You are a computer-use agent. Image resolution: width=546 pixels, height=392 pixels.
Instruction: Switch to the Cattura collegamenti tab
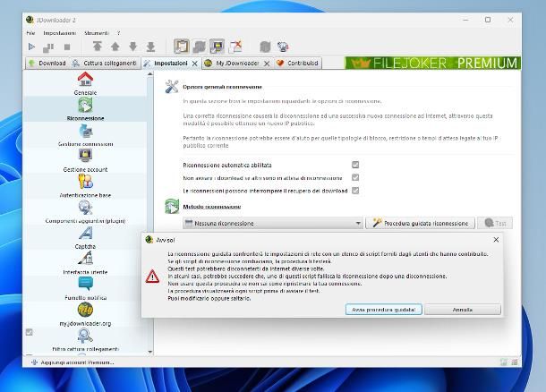(x=105, y=63)
